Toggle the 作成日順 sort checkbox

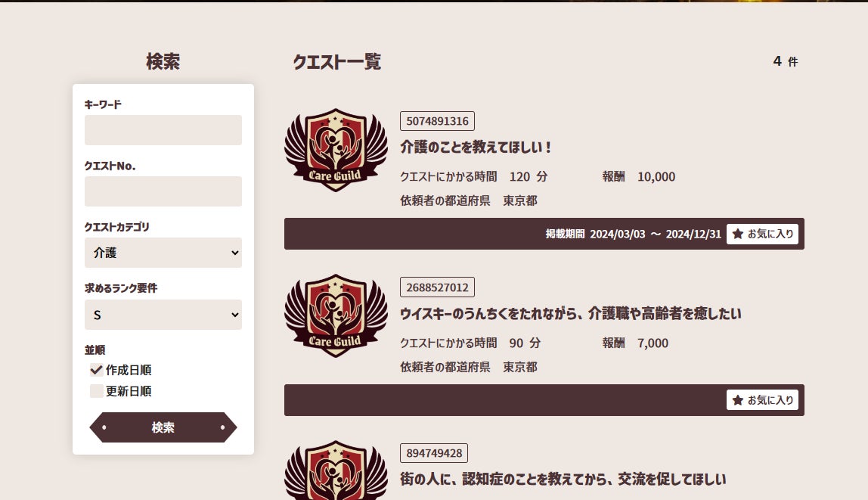pos(96,370)
